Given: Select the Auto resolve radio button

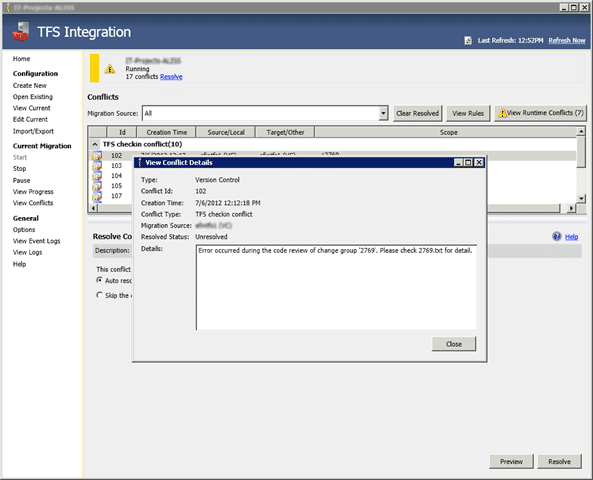Looking at the screenshot, I should pos(99,280).
